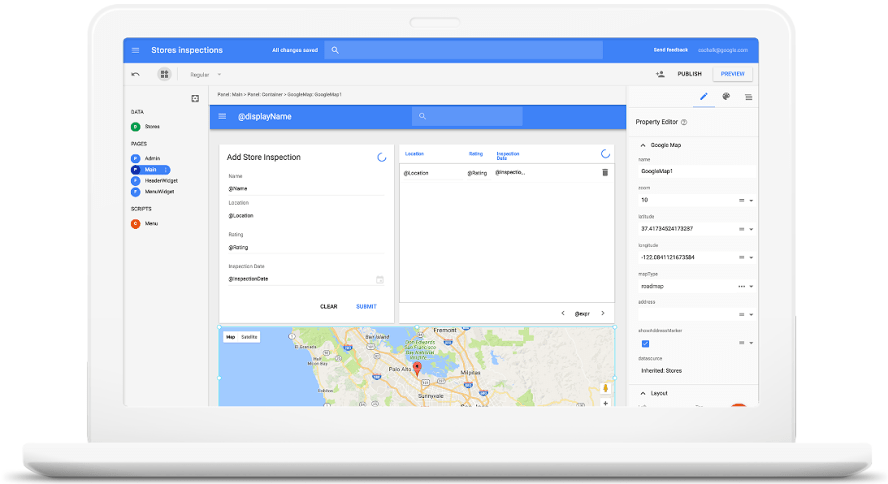Click the Property Editor help icon
The image size is (888, 484).
(684, 122)
